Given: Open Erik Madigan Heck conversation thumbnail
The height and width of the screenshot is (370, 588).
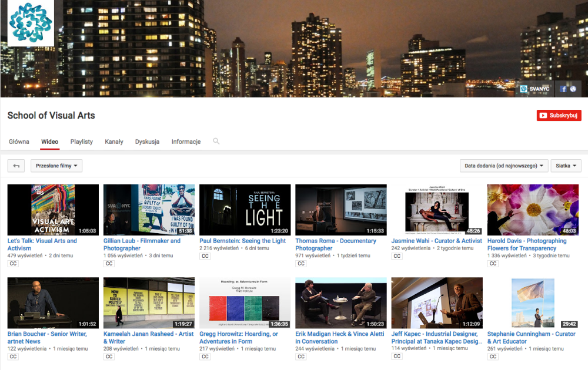Looking at the screenshot, I should (x=341, y=303).
